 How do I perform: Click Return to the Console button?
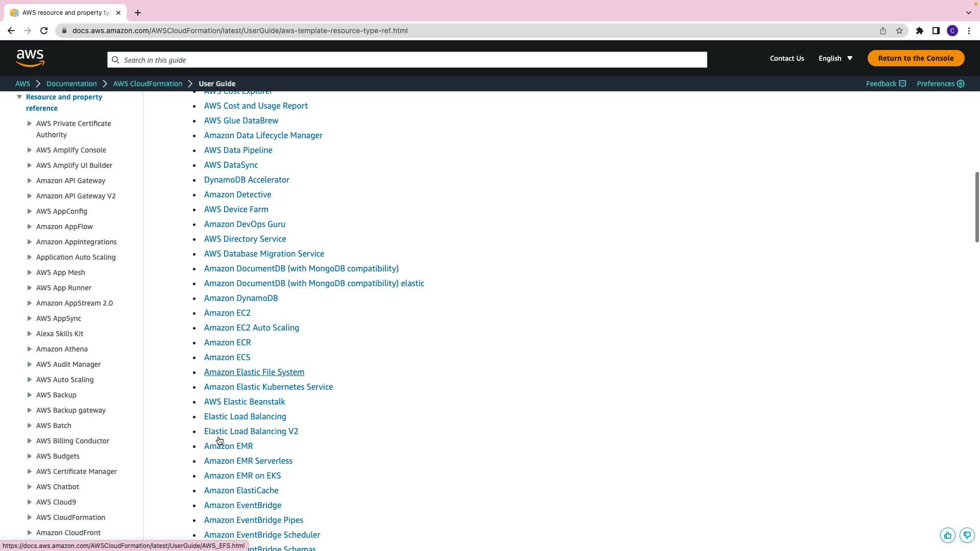916,58
